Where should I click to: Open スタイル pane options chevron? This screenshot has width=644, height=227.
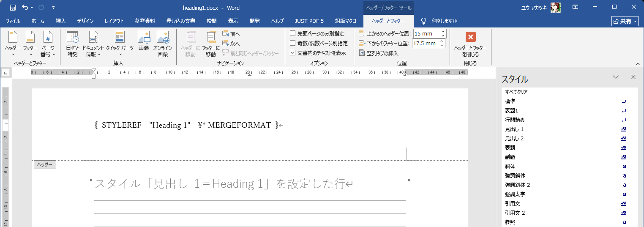(x=616, y=77)
